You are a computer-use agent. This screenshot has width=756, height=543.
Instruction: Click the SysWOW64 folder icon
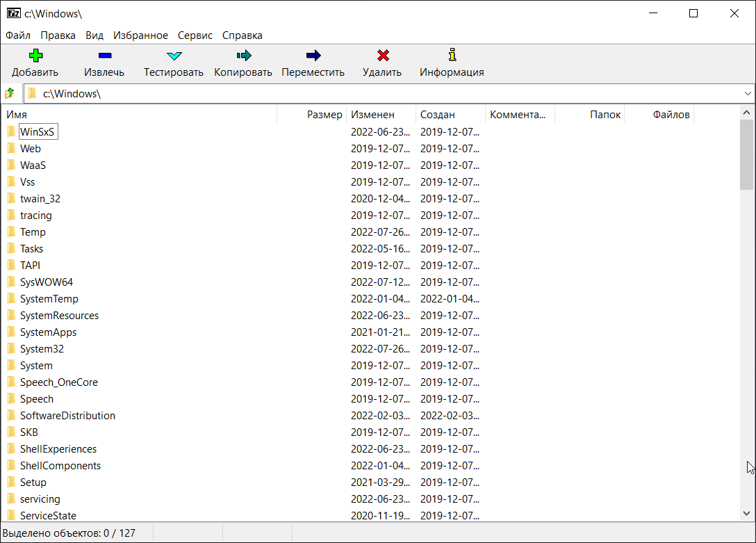[12, 282]
